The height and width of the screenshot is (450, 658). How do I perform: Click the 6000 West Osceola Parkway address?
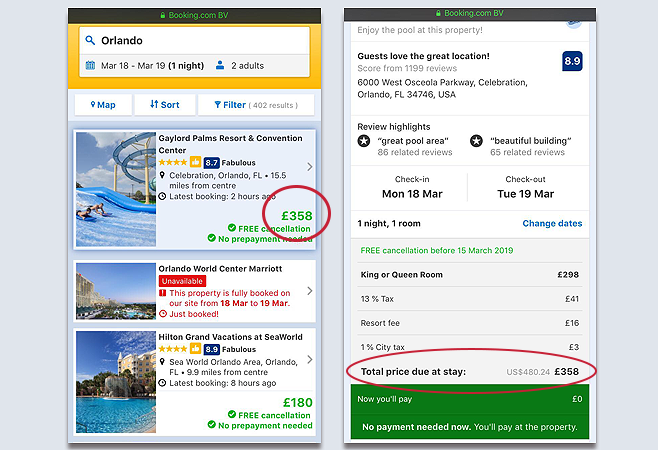coord(442,88)
